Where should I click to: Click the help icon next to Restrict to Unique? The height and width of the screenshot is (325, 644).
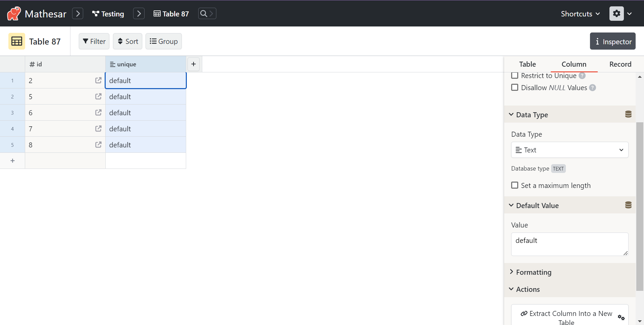coord(583,76)
